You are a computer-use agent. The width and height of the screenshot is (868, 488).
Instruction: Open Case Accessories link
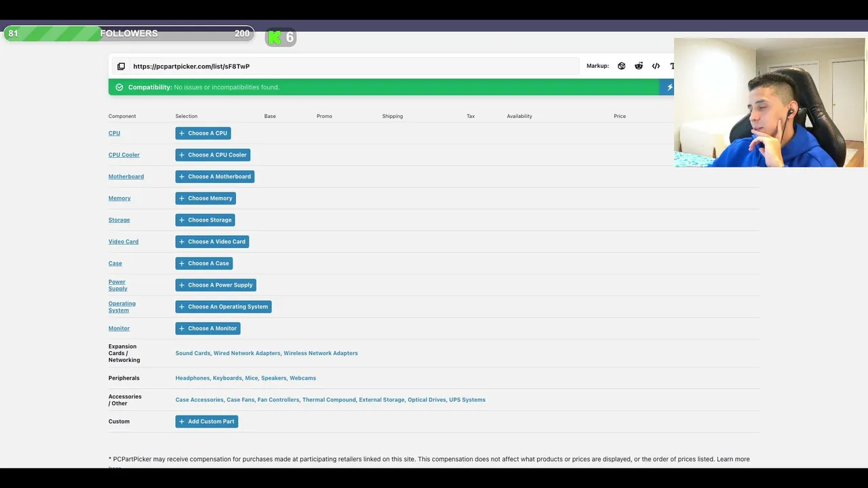point(199,400)
